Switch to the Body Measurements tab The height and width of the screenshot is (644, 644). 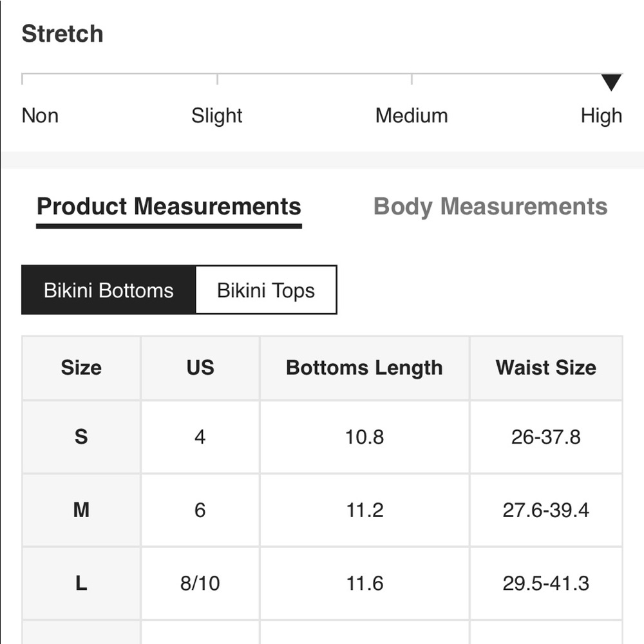point(490,206)
